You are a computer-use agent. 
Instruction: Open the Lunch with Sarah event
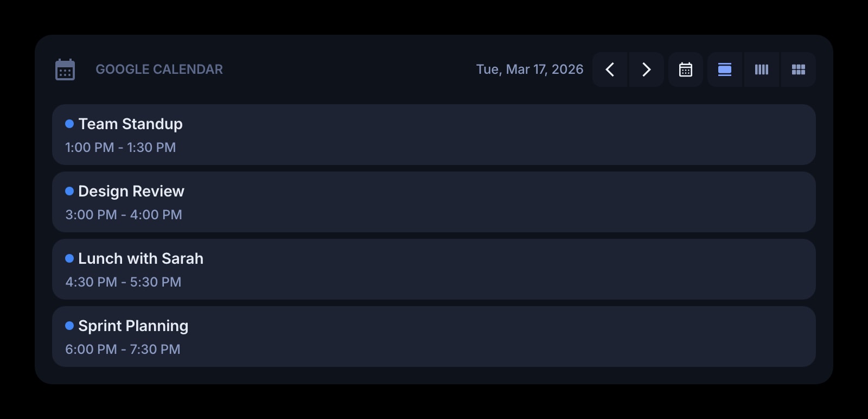[433, 269]
